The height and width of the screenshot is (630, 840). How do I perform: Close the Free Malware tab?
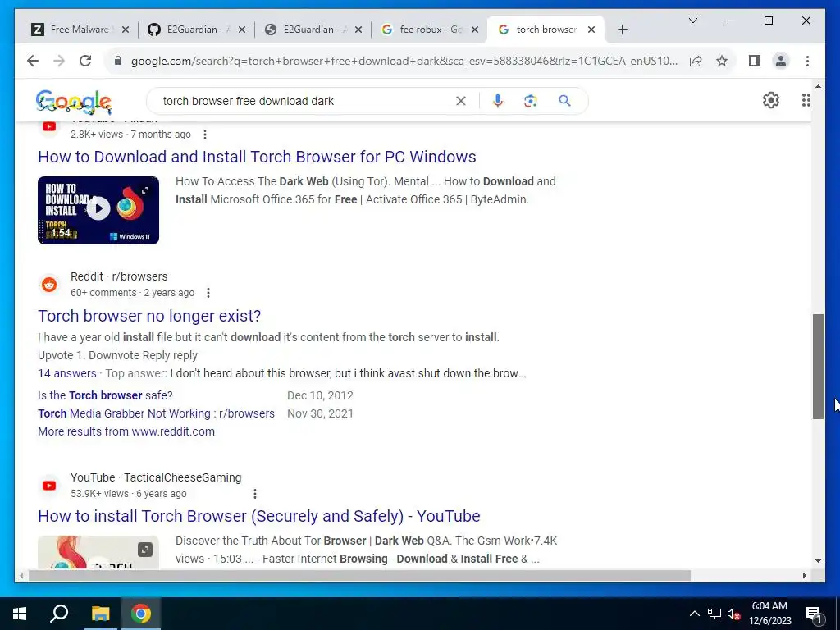[x=126, y=30]
